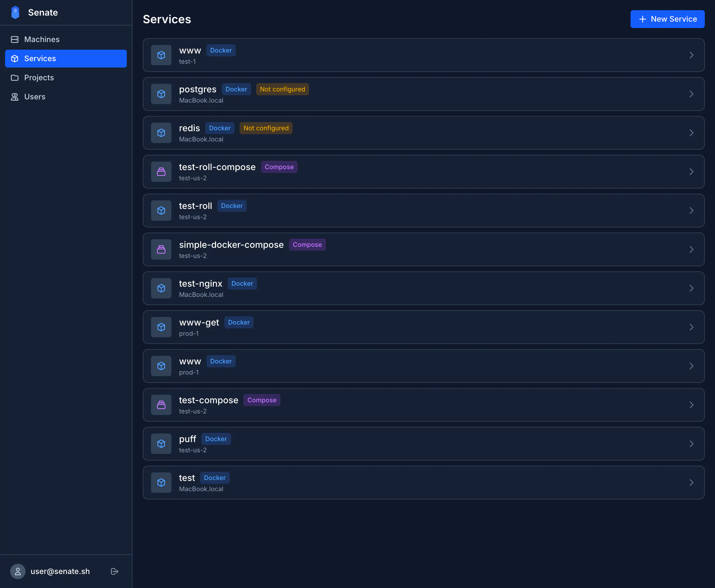Click the cube icon of www test-1
Image resolution: width=715 pixels, height=588 pixels.
pyautogui.click(x=161, y=55)
